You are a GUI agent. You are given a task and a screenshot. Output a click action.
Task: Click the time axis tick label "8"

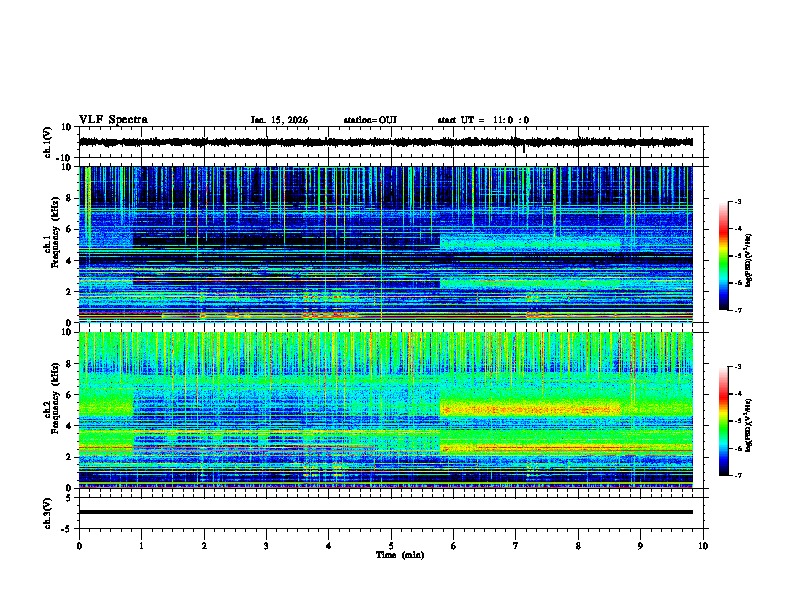point(578,546)
